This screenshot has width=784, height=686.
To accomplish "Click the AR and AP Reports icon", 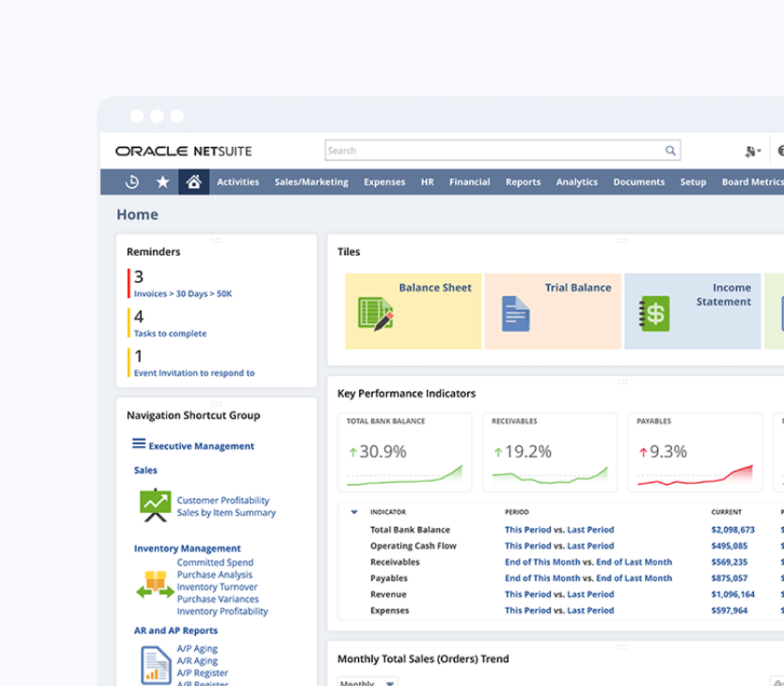I will click(155, 664).
